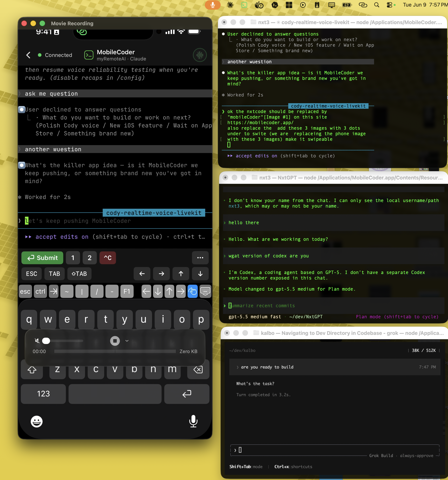Tap the right arrow in shortcut row

161,274
